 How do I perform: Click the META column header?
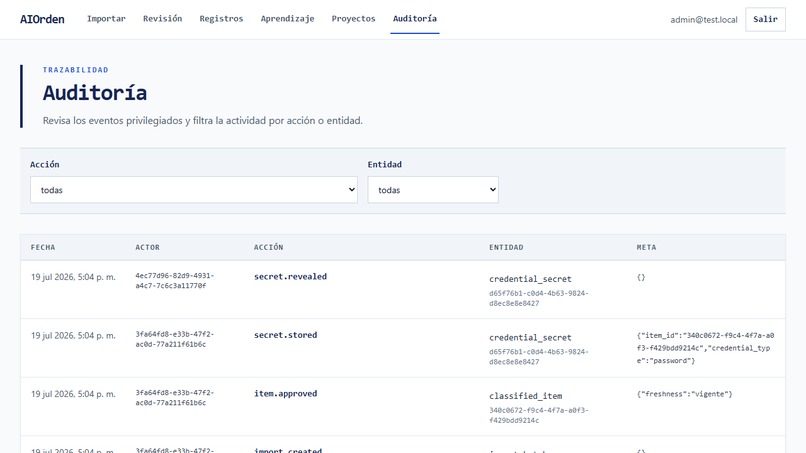pos(646,247)
